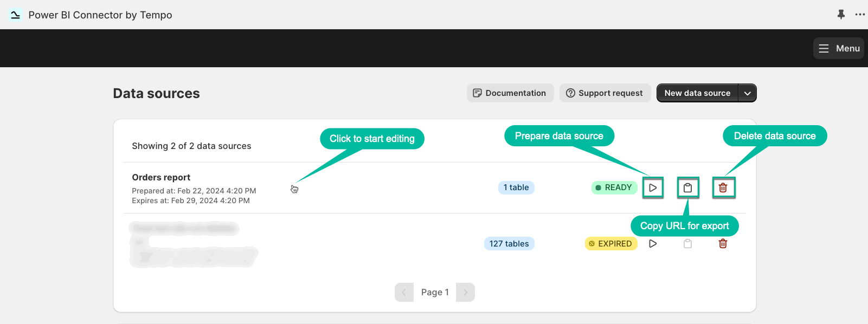The image size is (868, 324).
Task: Click the Data sources heading
Action: [156, 94]
